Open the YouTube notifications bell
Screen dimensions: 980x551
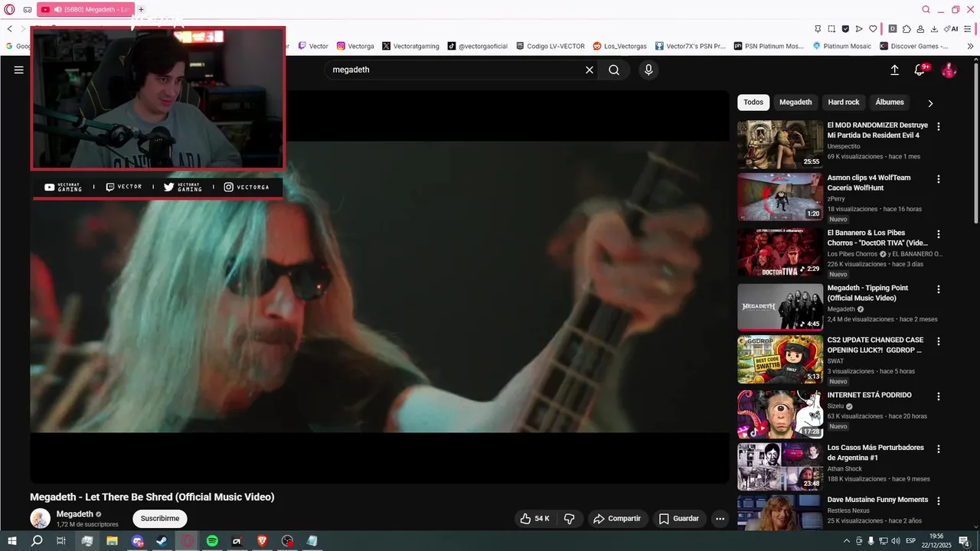[x=920, y=70]
